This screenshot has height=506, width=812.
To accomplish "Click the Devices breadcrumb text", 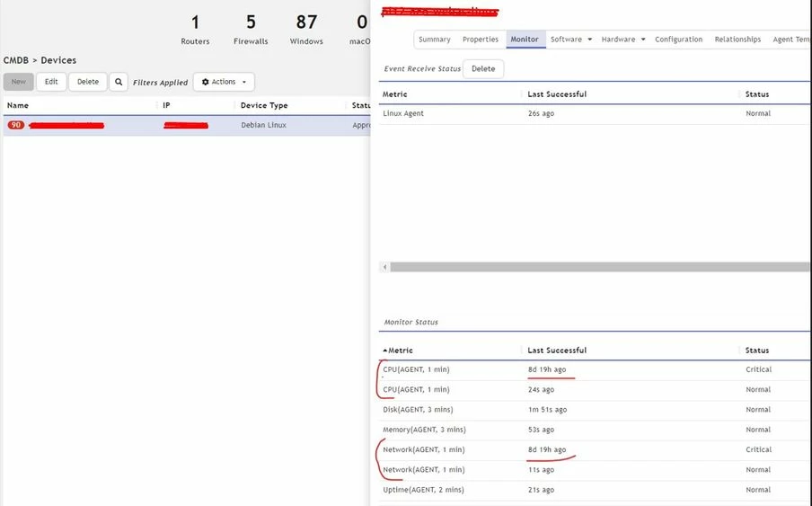I will coord(58,60).
